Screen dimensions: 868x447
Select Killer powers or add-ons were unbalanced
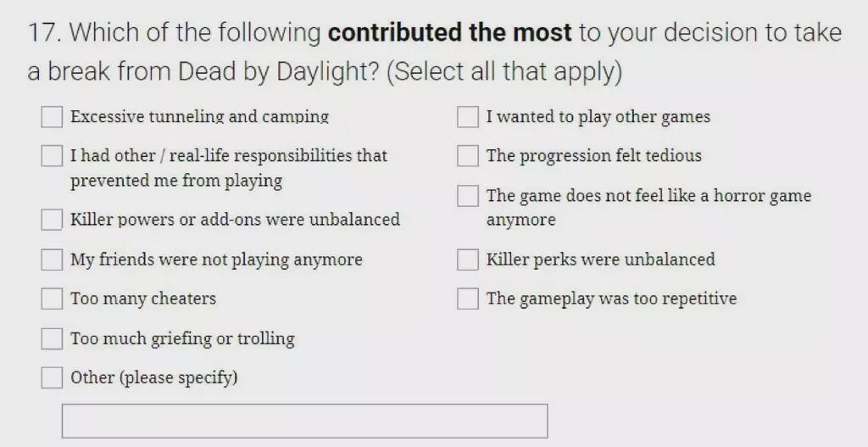click(x=52, y=220)
